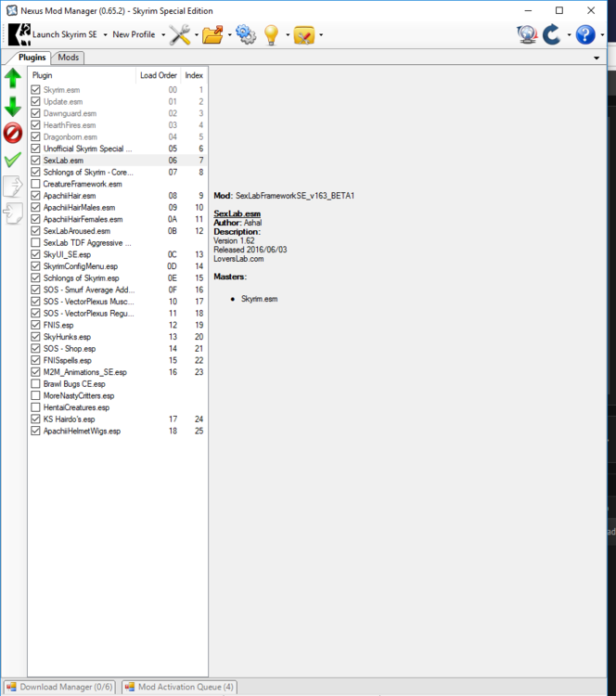
Task: Enable the CreatureFramework.esm checkbox
Action: tap(35, 184)
